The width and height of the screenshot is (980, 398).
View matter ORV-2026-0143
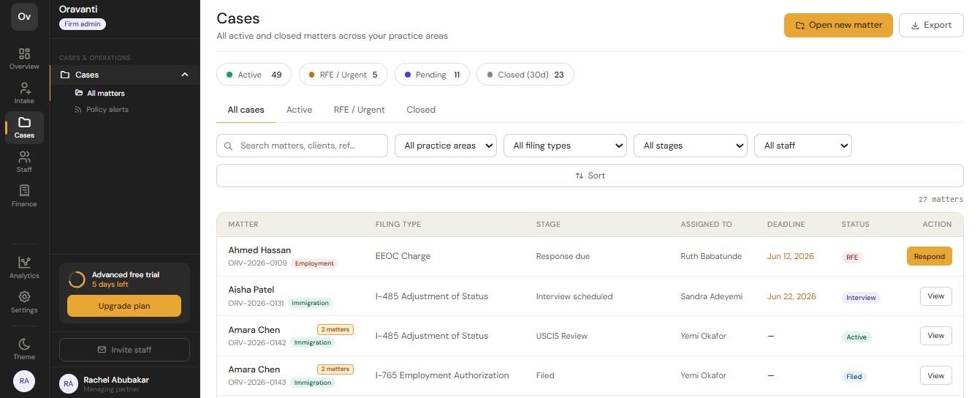[x=936, y=375]
